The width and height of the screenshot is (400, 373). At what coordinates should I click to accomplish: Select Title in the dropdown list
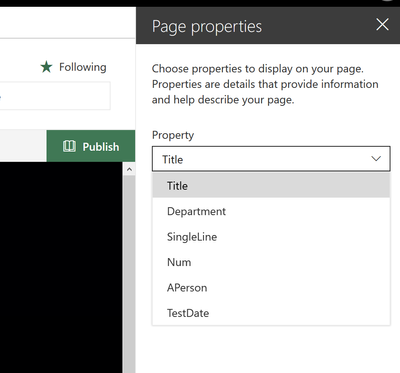point(271,185)
